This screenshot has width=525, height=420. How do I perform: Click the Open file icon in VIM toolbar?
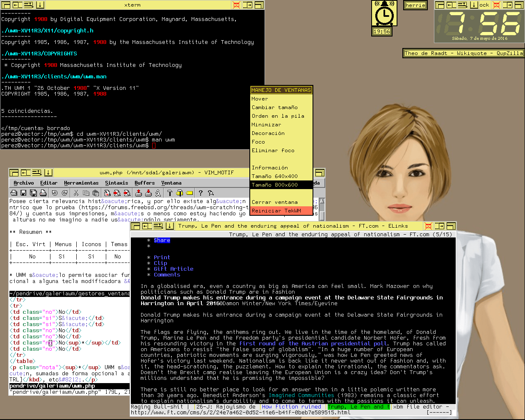[14, 193]
